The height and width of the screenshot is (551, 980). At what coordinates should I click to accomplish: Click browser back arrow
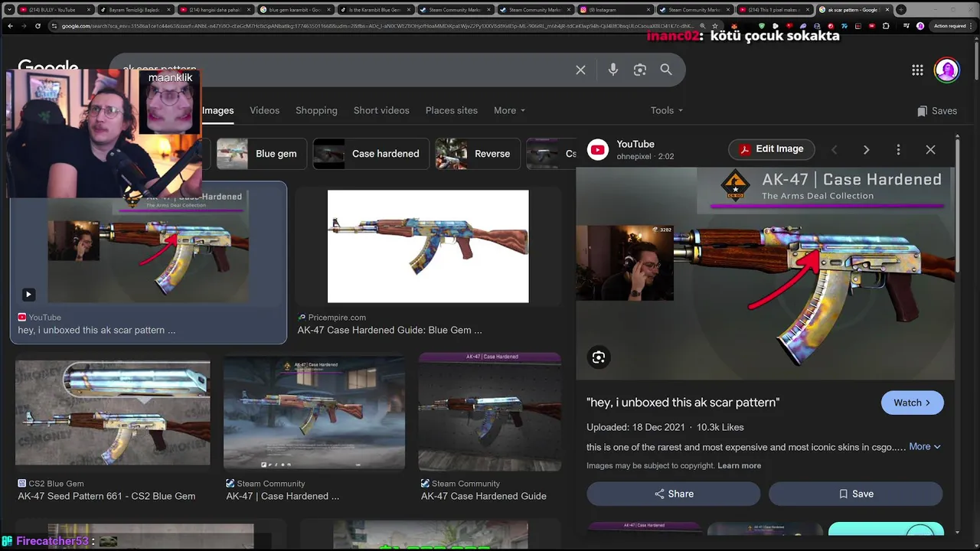pos(10,26)
